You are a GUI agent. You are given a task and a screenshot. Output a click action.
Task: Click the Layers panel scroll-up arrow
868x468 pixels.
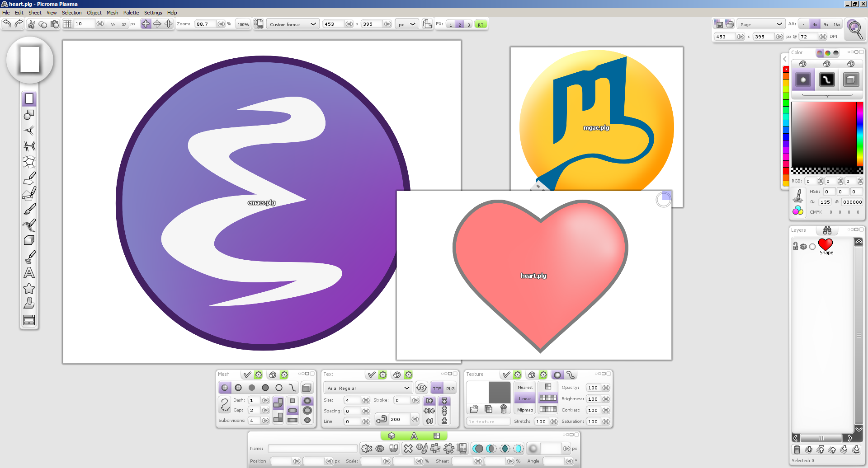[x=859, y=242]
